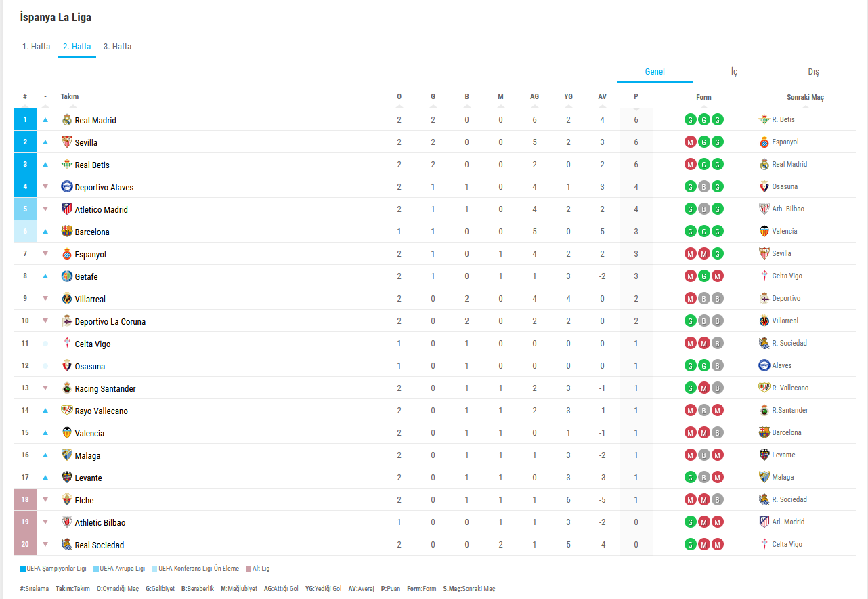Click the last form badge in Celta Vigo's row
This screenshot has width=868, height=599.
pyautogui.click(x=718, y=344)
